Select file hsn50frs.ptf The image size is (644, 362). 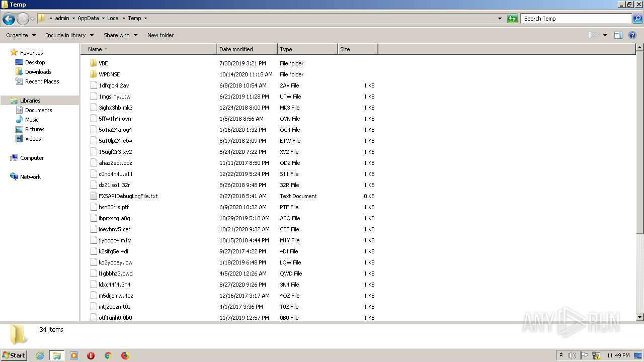click(114, 207)
